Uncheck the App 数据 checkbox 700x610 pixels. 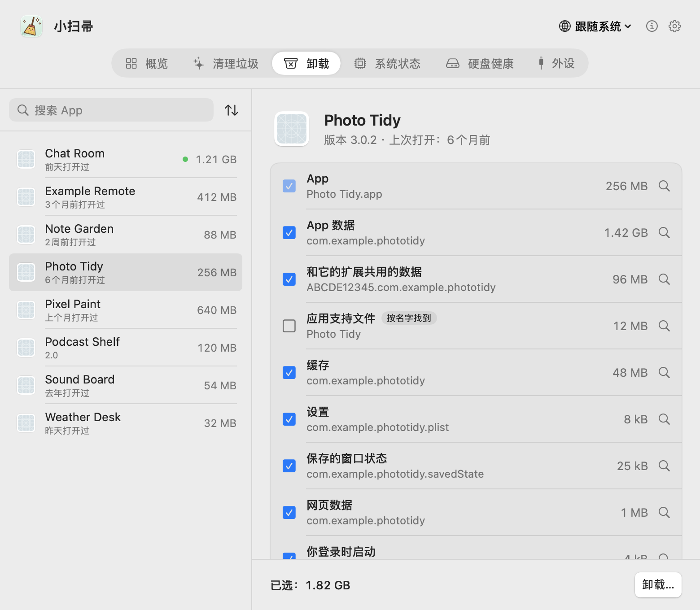click(289, 232)
